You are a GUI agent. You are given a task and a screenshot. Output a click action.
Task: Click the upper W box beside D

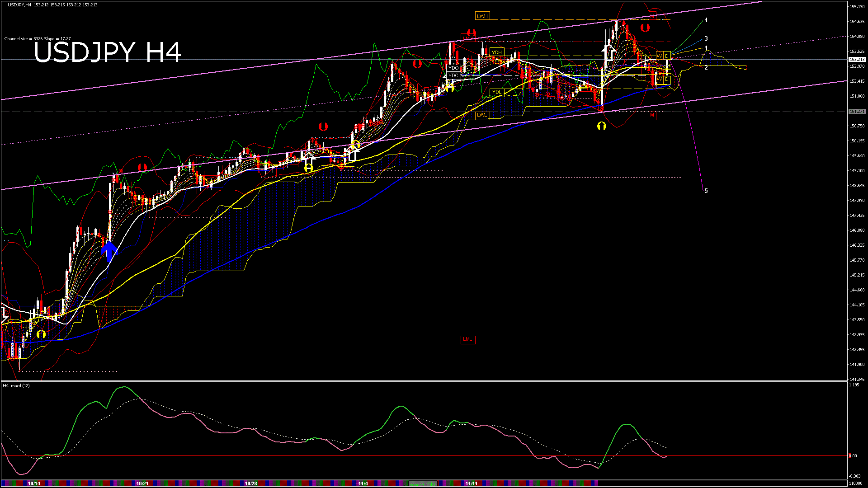(x=659, y=56)
